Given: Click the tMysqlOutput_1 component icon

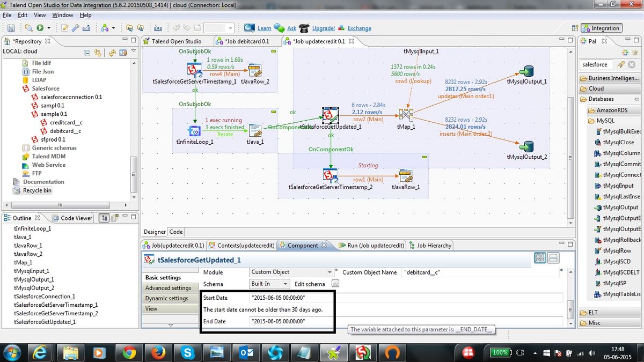Looking at the screenshot, I should (527, 71).
